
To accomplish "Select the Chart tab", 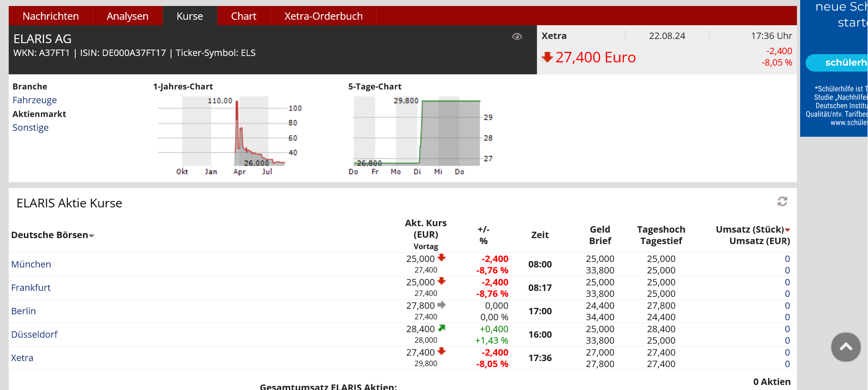I will 243,16.
